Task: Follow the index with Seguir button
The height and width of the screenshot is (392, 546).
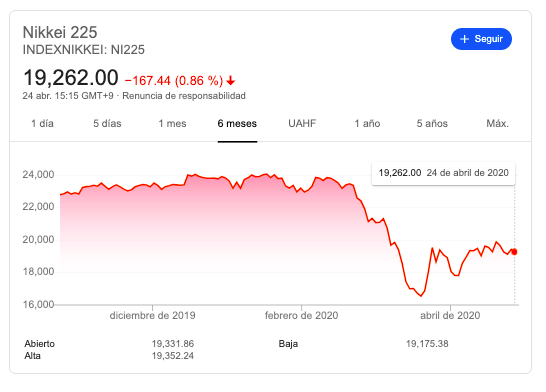Action: click(x=481, y=39)
